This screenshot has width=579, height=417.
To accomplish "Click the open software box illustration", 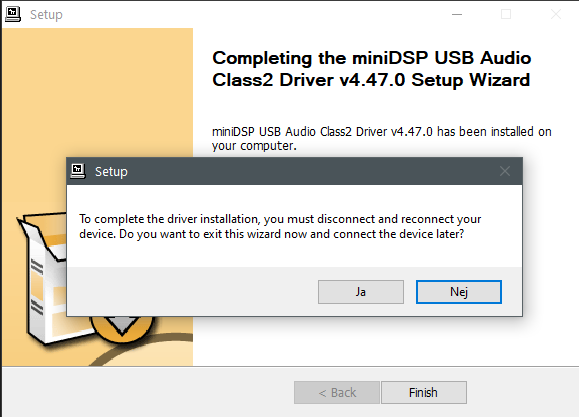I will pos(44,273).
